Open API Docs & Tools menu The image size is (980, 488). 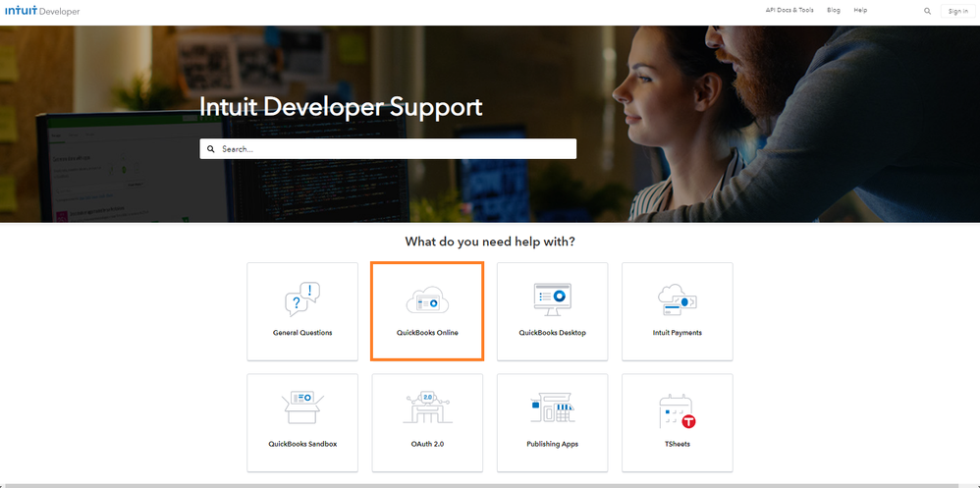(x=789, y=10)
